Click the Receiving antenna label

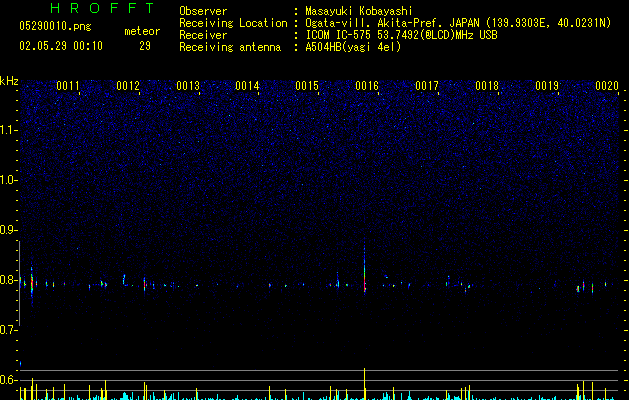click(x=230, y=47)
